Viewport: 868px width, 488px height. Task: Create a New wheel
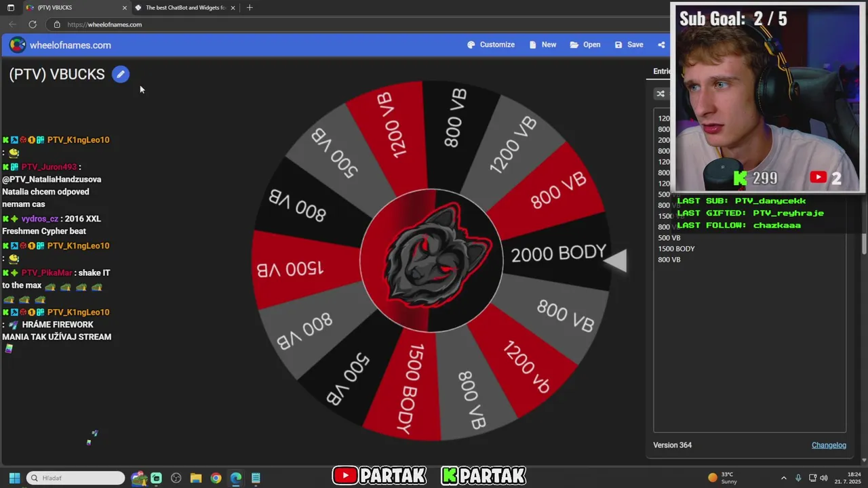pos(543,45)
